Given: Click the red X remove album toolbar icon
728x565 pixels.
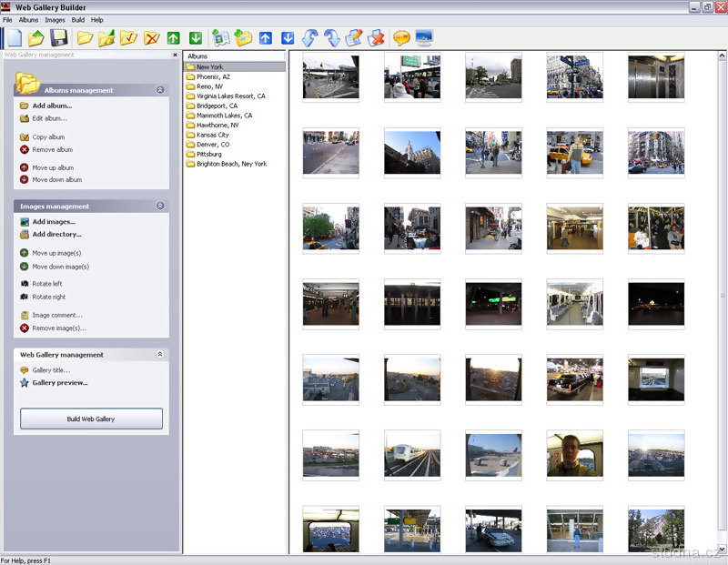Looking at the screenshot, I should (152, 38).
